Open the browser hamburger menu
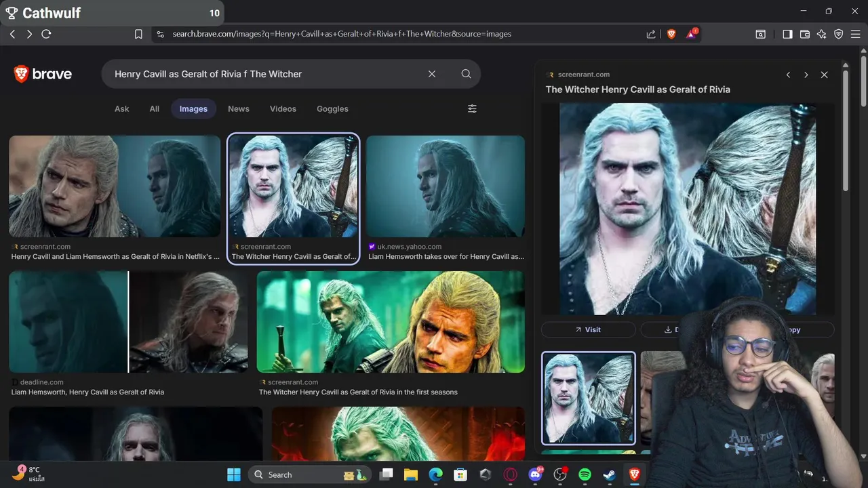This screenshot has width=868, height=488. pos(856,34)
